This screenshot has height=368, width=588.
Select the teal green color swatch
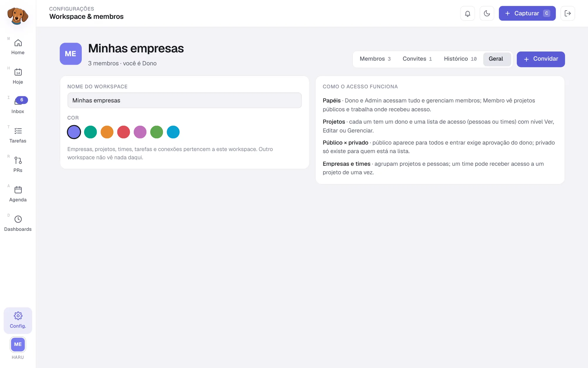point(91,132)
